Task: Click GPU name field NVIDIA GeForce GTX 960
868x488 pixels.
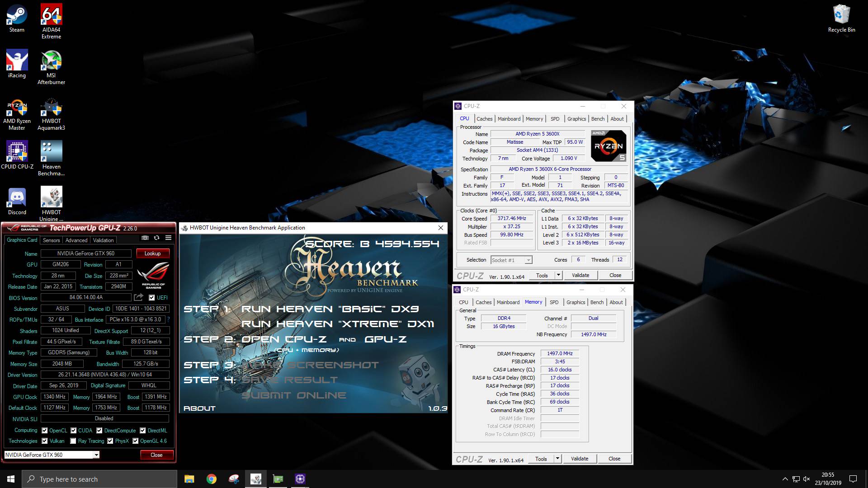Action: 86,253
